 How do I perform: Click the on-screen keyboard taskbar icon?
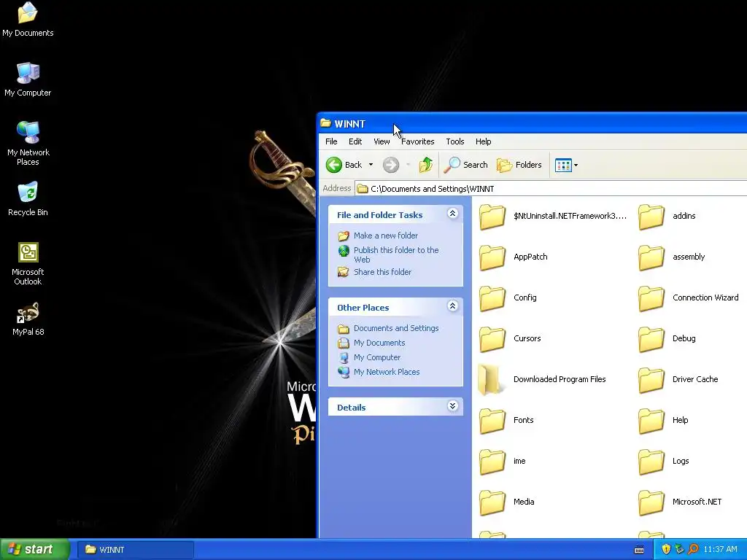639,550
